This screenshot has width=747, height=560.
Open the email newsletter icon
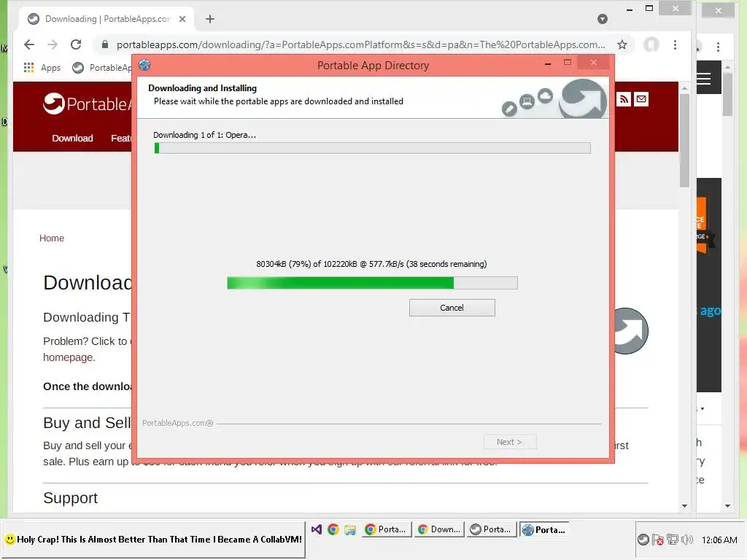641,99
